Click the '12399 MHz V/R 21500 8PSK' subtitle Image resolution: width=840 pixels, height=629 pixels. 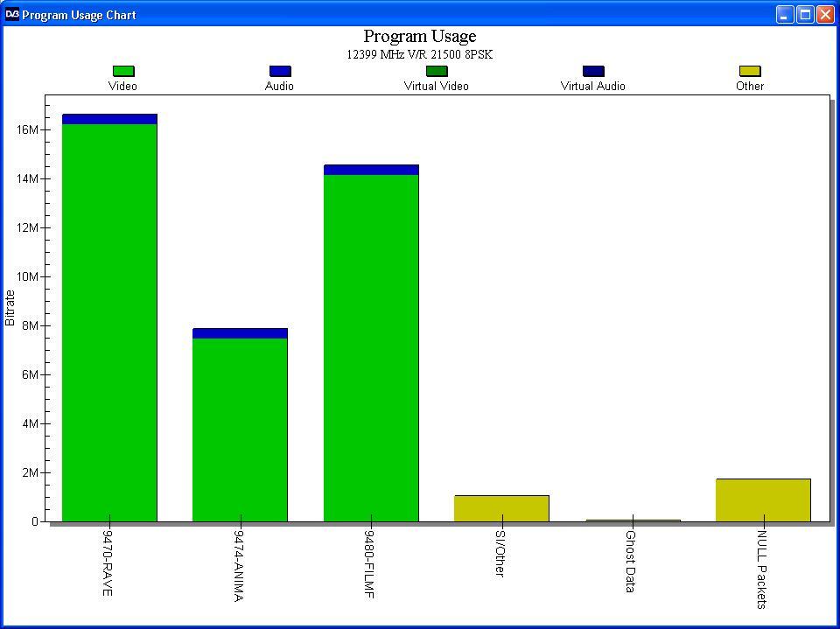pyautogui.click(x=419, y=54)
